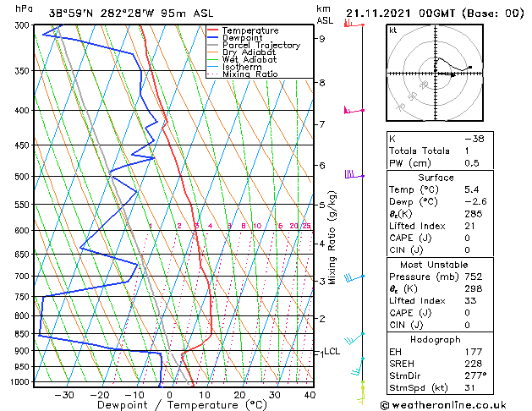
Task: Click the LCL label on the height axis
Action: 332,351
